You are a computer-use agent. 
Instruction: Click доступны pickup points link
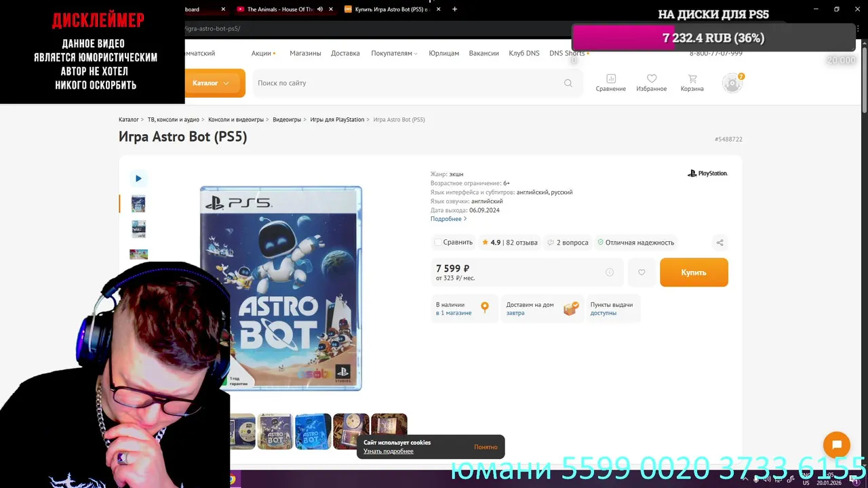pyautogui.click(x=604, y=313)
